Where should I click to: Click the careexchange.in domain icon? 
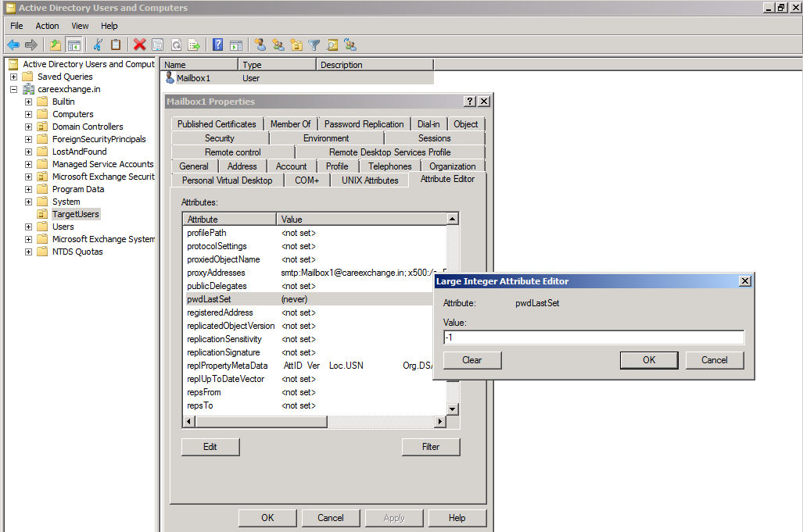pos(29,89)
